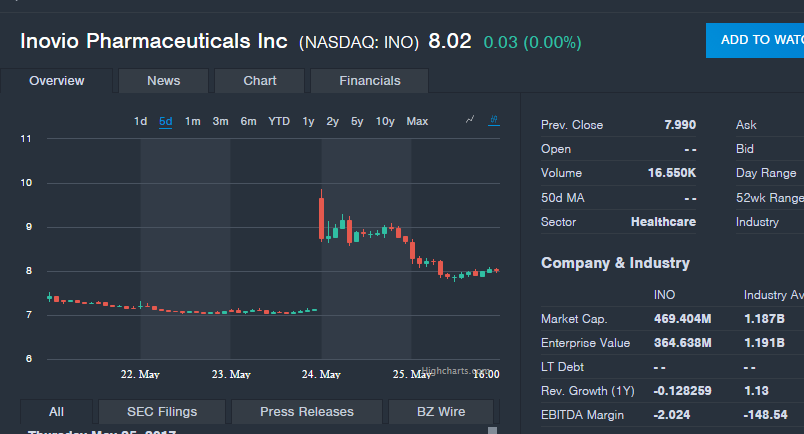Screen dimensions: 804x434
Task: Select the 6m chart range
Action: click(x=249, y=122)
